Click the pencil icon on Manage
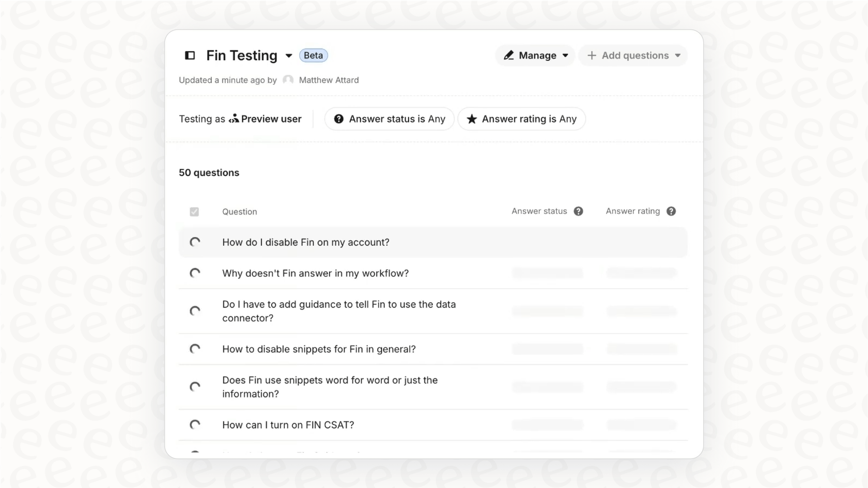The height and width of the screenshot is (488, 868). [508, 55]
